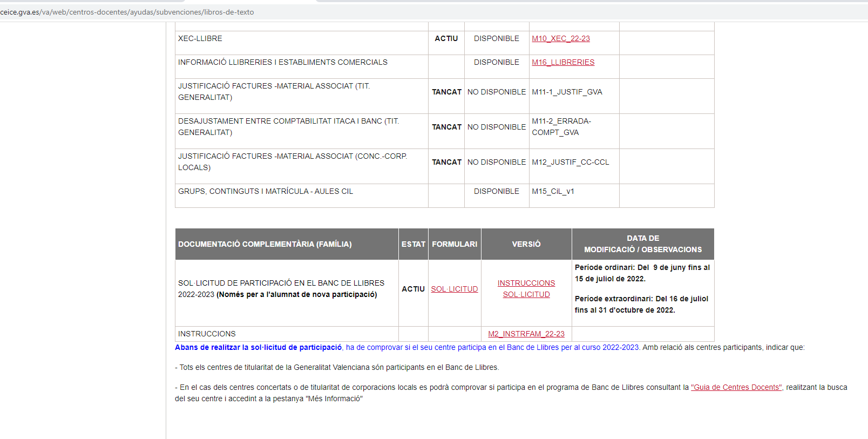Image resolution: width=868 pixels, height=439 pixels.
Task: Follow the "Guia de Centres Docents" link
Action: click(x=736, y=387)
